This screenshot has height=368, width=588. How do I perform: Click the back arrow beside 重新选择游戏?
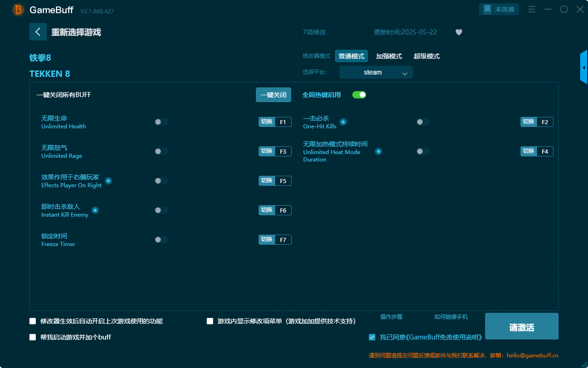[x=38, y=32]
